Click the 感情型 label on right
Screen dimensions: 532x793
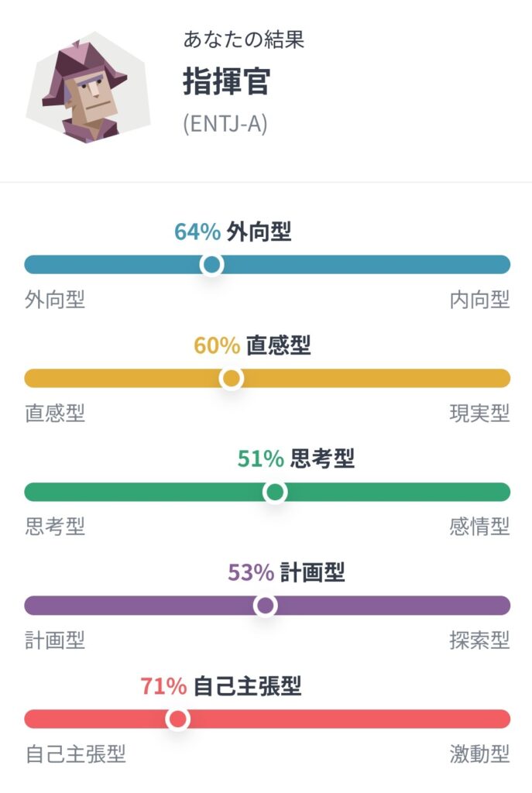pos(479,527)
